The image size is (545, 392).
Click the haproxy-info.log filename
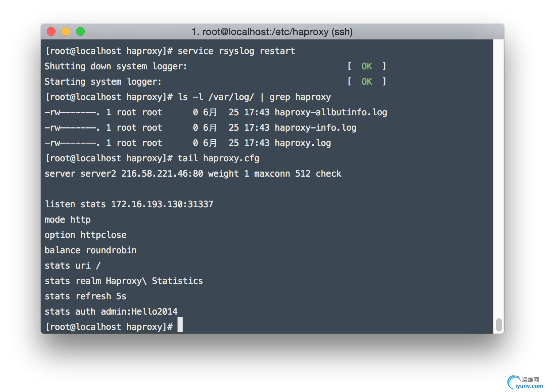click(316, 128)
